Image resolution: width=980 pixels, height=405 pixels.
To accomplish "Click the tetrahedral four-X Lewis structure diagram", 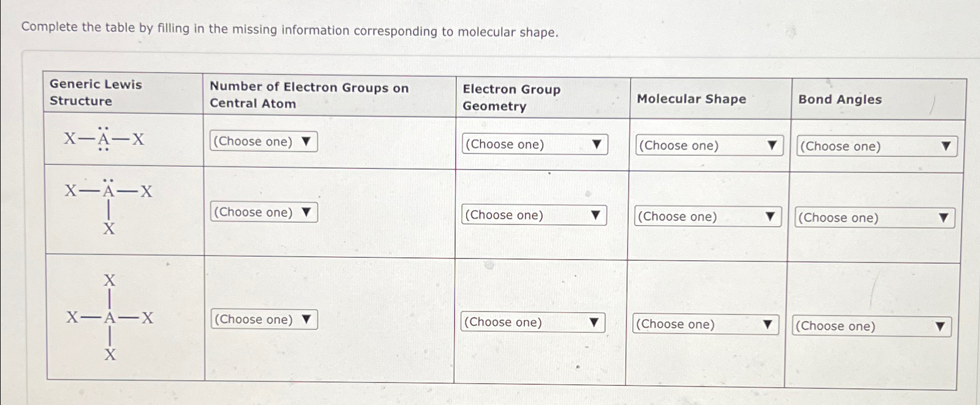I will click(110, 317).
